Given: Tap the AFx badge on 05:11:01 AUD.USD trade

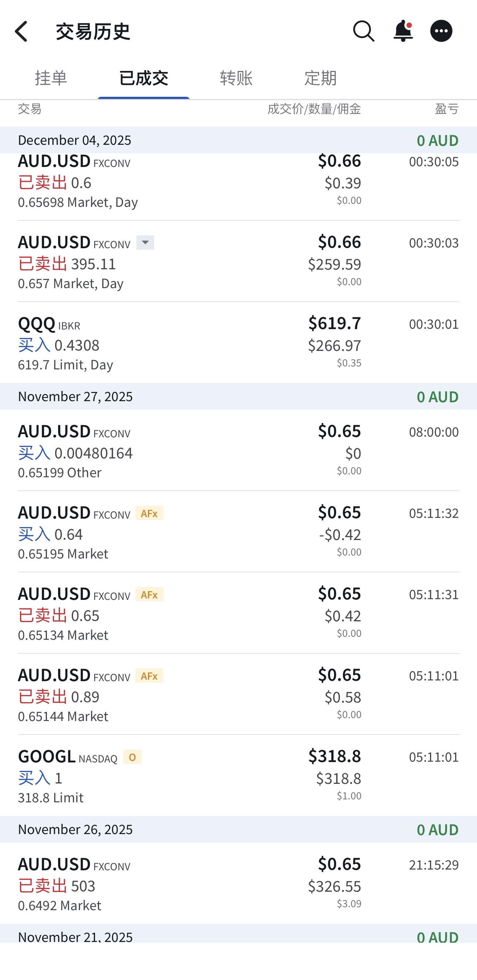Looking at the screenshot, I should click(149, 676).
